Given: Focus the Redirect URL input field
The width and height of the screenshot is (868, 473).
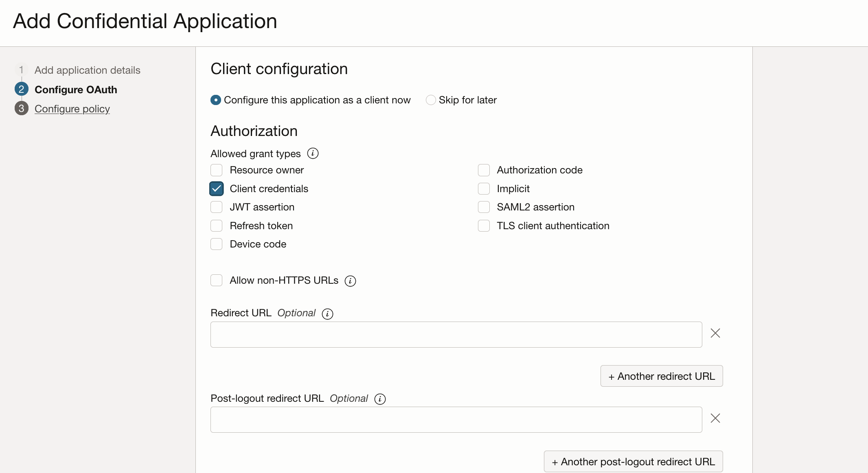Looking at the screenshot, I should pos(456,335).
